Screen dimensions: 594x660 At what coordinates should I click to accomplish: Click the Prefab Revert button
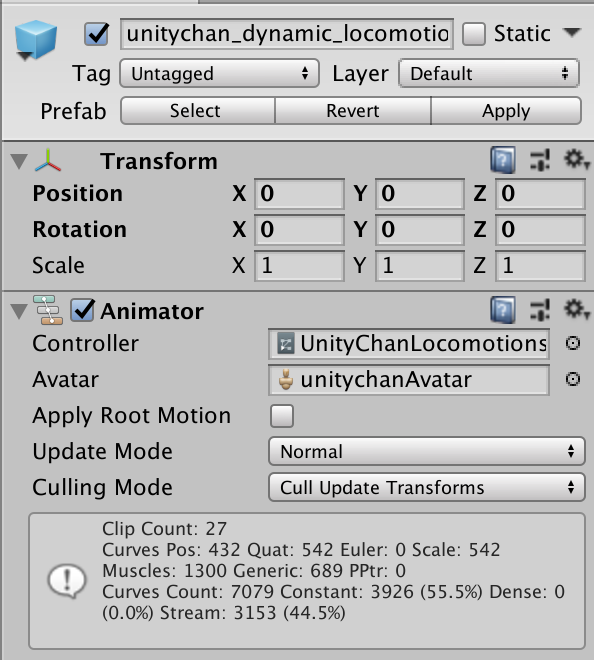click(x=353, y=111)
